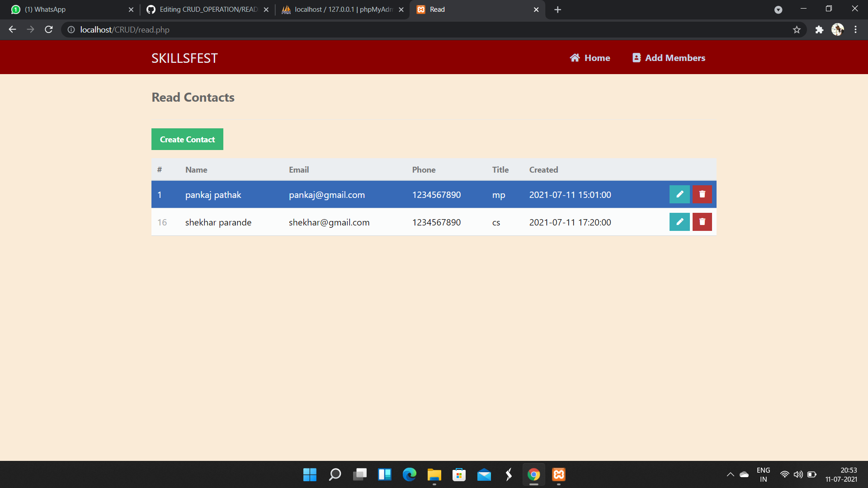
Task: Open a new browser tab
Action: coord(557,9)
